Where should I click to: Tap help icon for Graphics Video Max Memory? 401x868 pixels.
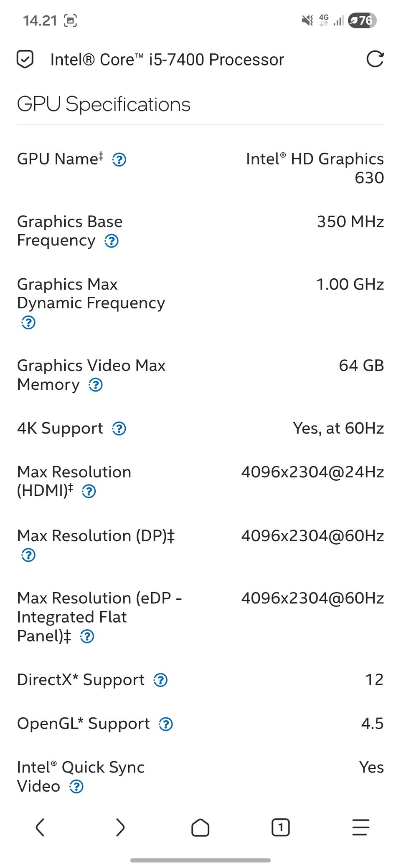tap(96, 385)
